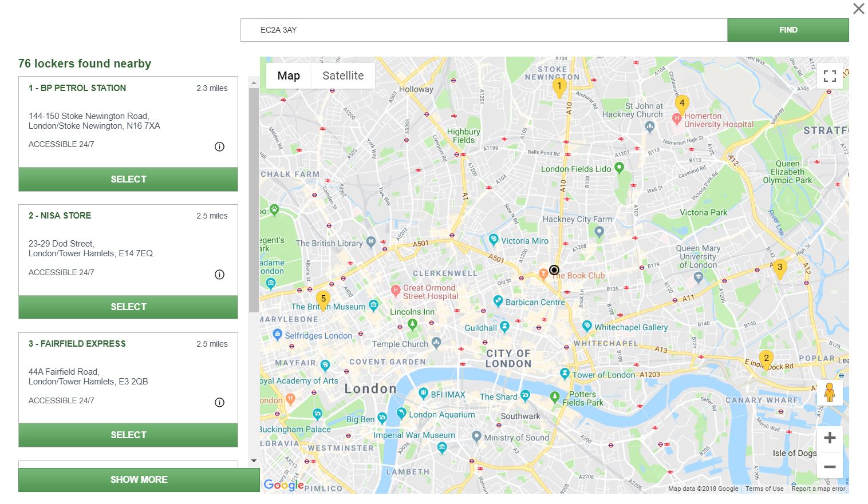
Task: Select Nisa Store locker
Action: 128,307
